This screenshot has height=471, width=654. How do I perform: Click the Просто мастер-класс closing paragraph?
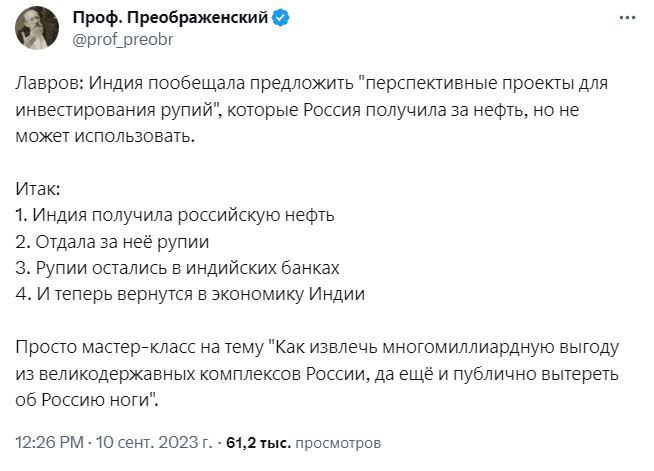(317, 373)
